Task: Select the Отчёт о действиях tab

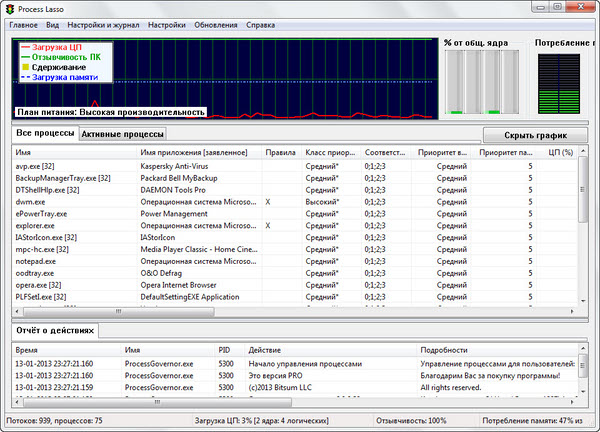Action: pyautogui.click(x=56, y=329)
